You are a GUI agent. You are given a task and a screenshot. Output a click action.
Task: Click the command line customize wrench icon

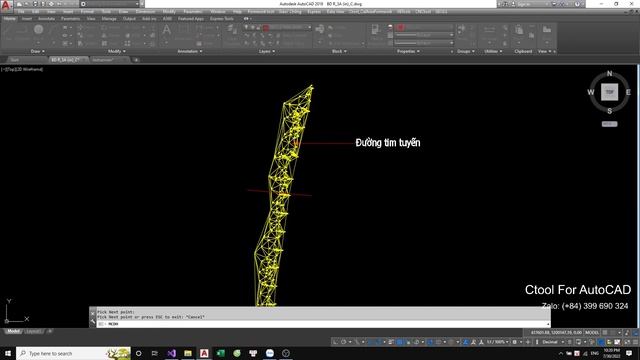[93, 322]
